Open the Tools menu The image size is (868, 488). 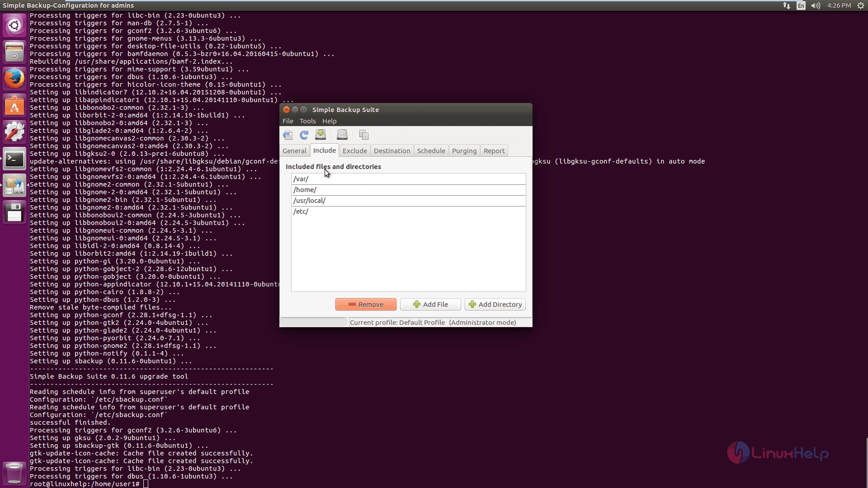click(x=307, y=121)
